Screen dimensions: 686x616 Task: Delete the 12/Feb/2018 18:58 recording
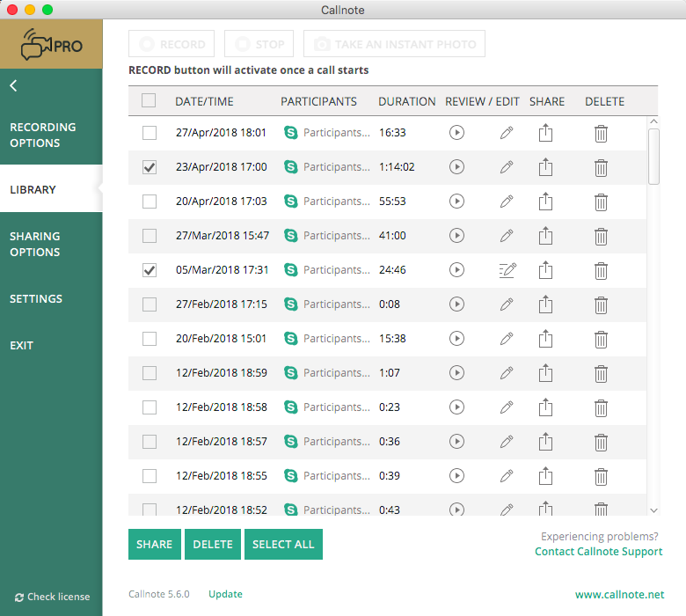pos(601,408)
